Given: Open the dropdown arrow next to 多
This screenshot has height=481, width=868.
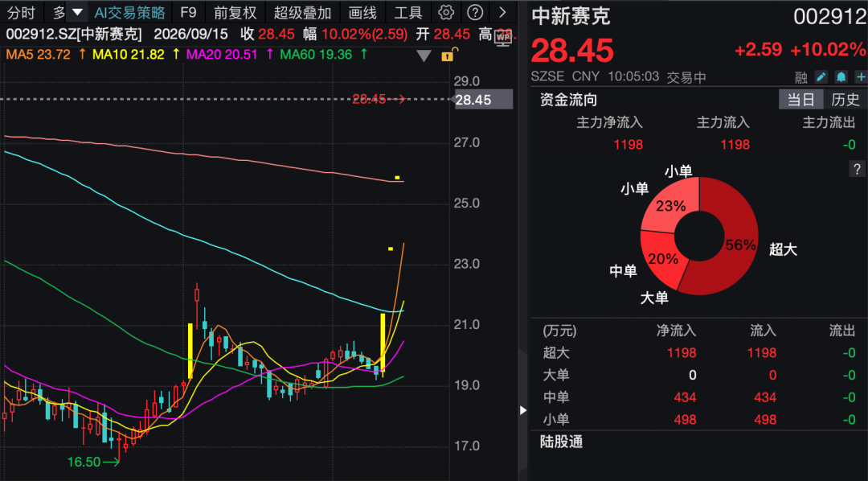Looking at the screenshot, I should (x=77, y=12).
